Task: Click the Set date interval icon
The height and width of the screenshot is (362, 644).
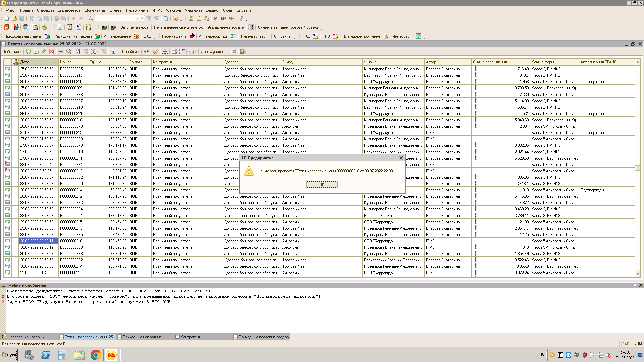Action: pos(61,52)
